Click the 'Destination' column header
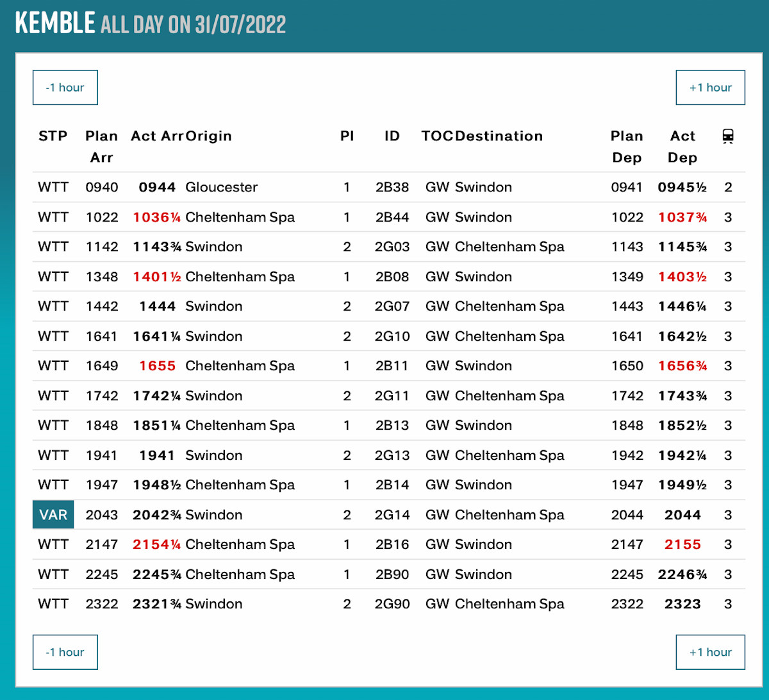769x700 pixels. [x=499, y=136]
